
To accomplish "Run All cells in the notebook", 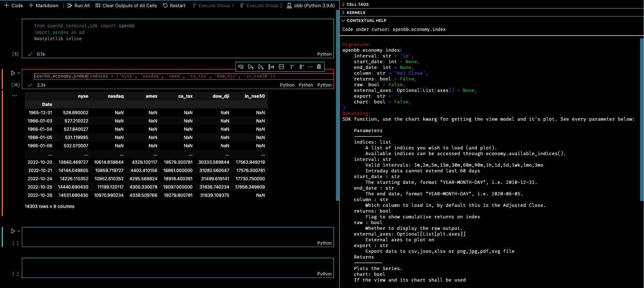I will [x=79, y=5].
